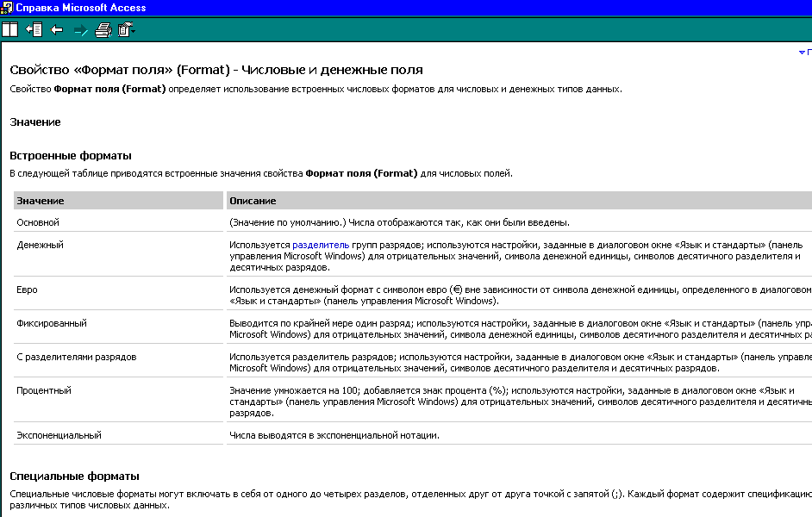This screenshot has width=812, height=517.
Task: Click description starting "(Значение по умолчанию.)"
Action: [x=399, y=222]
